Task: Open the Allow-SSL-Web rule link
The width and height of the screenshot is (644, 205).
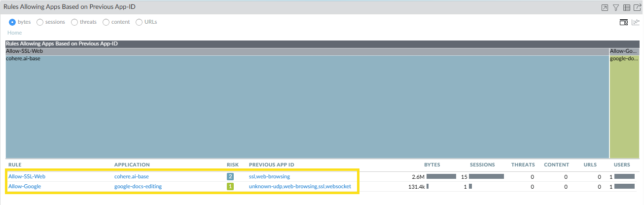Action: (x=27, y=176)
